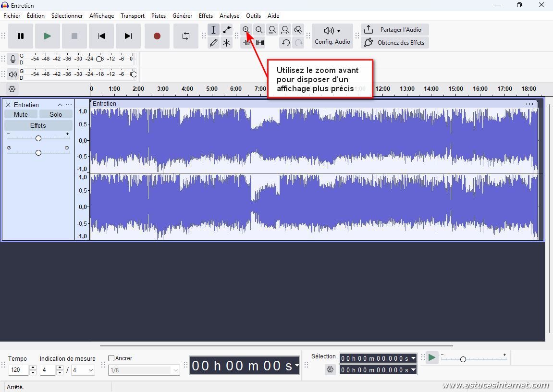Collapse the Entretien track panel
The height and width of the screenshot is (392, 553).
pyautogui.click(x=60, y=105)
